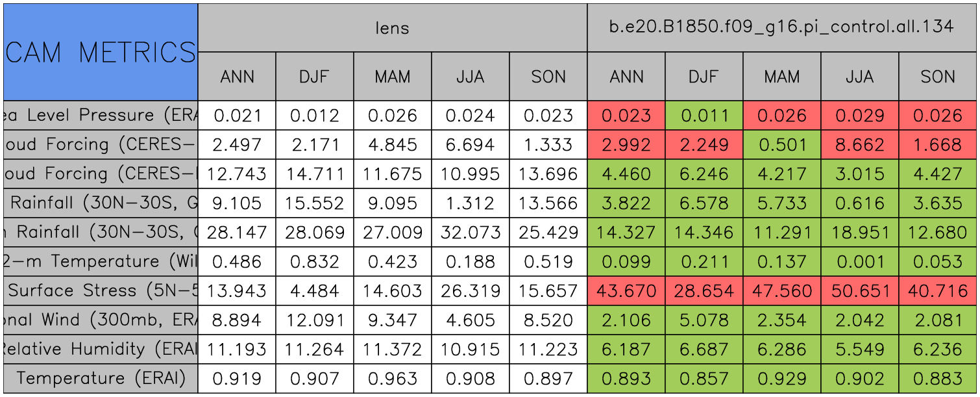Select the Temperature (ERAI) row label
Screen dimensions: 980x397
pos(101,378)
